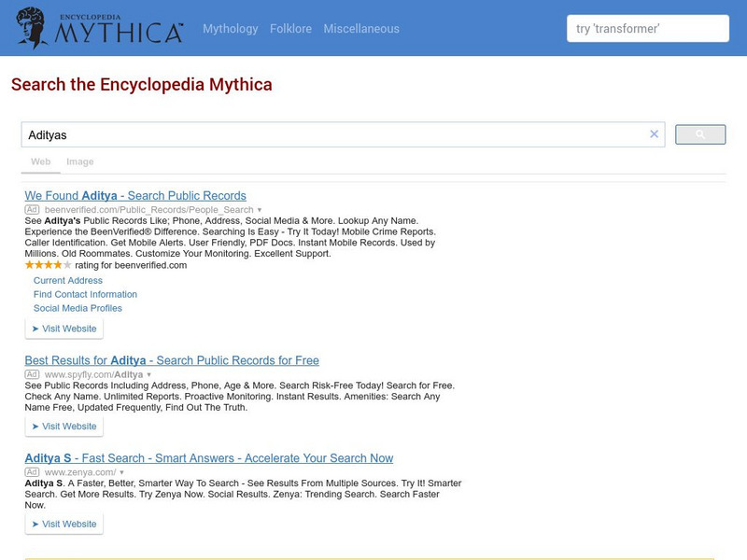The width and height of the screenshot is (747, 560).
Task: Click the magnifier search button
Action: 699,133
